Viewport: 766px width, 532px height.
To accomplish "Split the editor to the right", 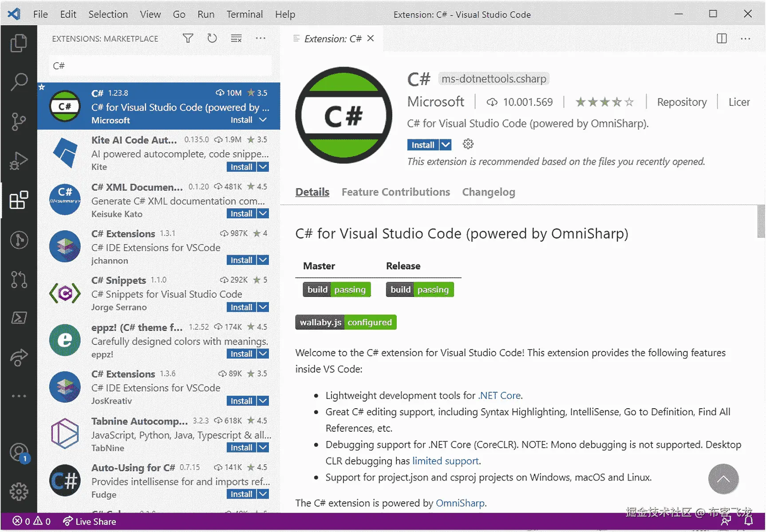I will 722,39.
